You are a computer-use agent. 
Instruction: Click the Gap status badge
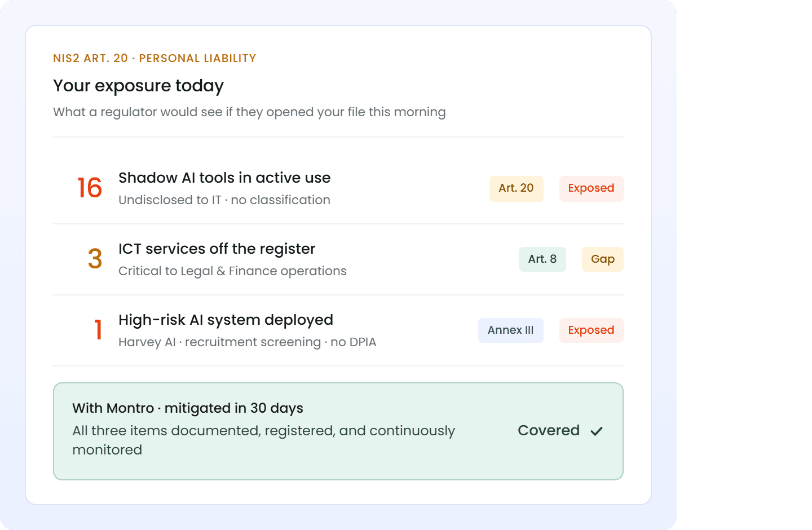(603, 259)
